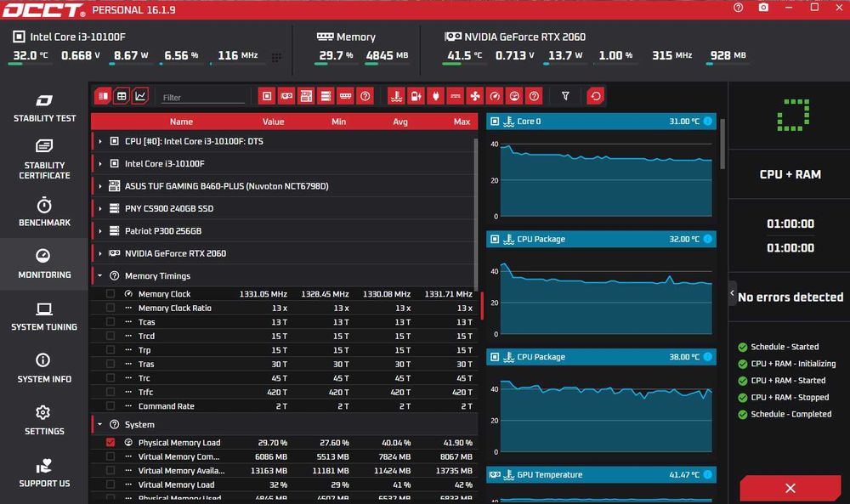Check the Trcd row checkbox
This screenshot has height=504, width=850.
tap(110, 336)
